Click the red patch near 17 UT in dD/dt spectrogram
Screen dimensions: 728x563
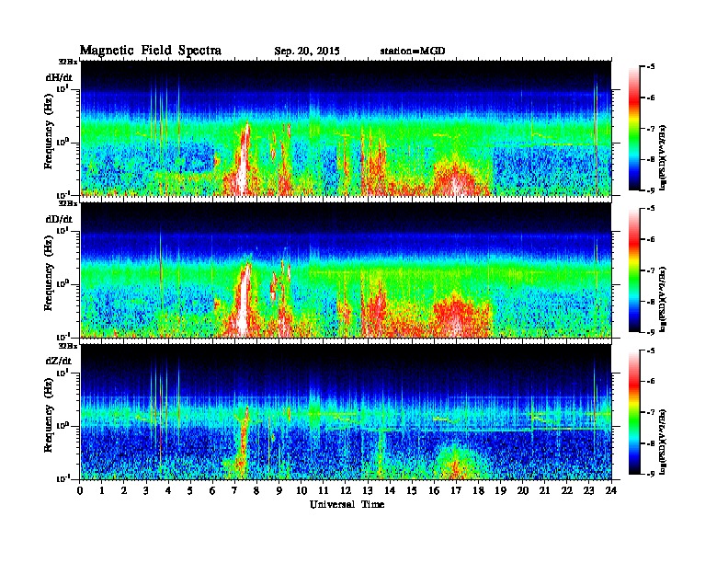point(457,314)
